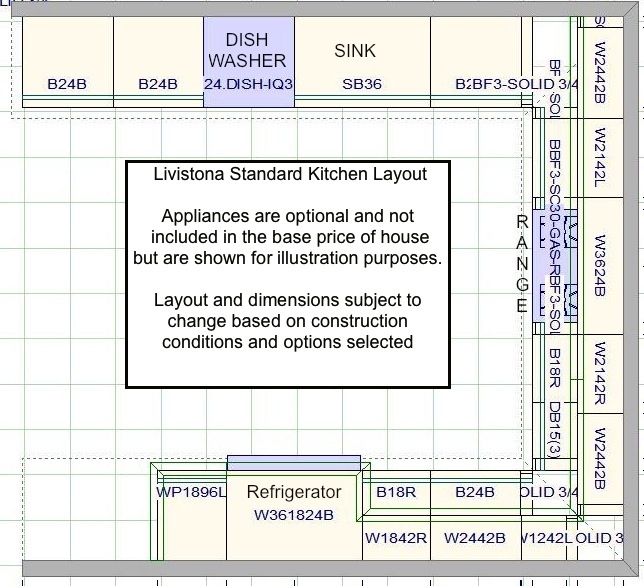Select the W3624B wall cabinet above range
Viewport: 644px width, 586px height.
(600, 265)
